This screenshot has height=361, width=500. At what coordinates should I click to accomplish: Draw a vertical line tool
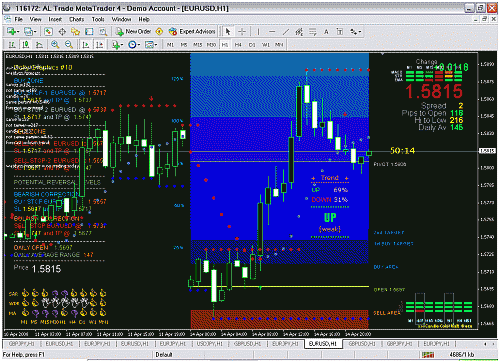tap(258, 32)
